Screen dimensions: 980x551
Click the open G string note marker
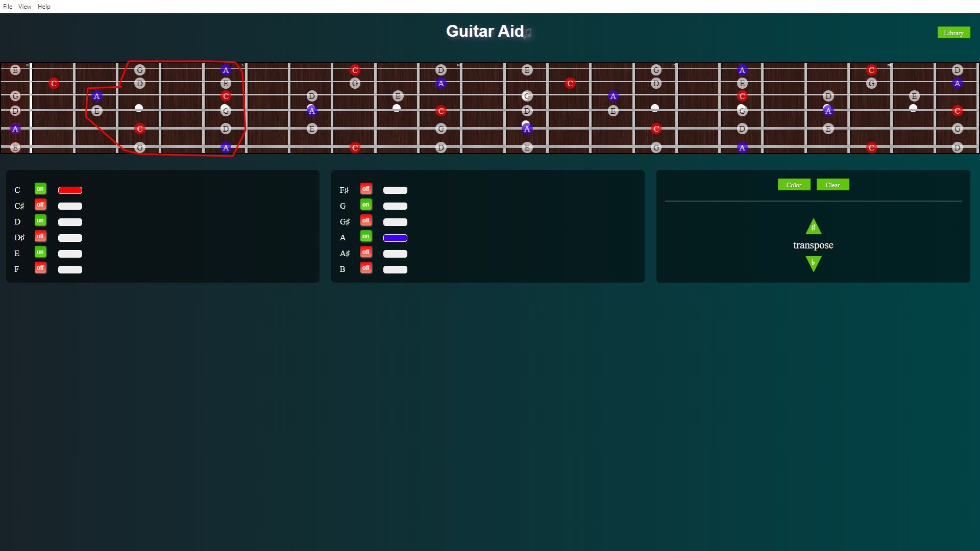(15, 96)
